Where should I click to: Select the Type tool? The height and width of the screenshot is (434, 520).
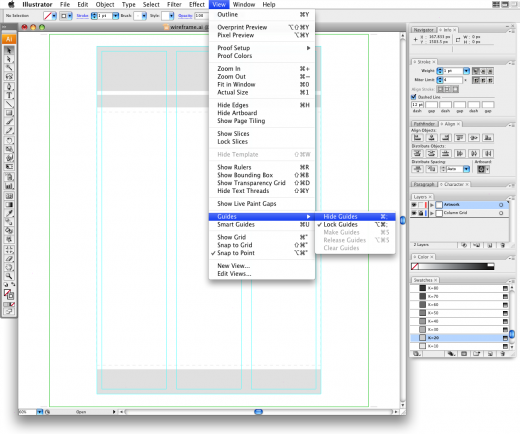[9, 95]
